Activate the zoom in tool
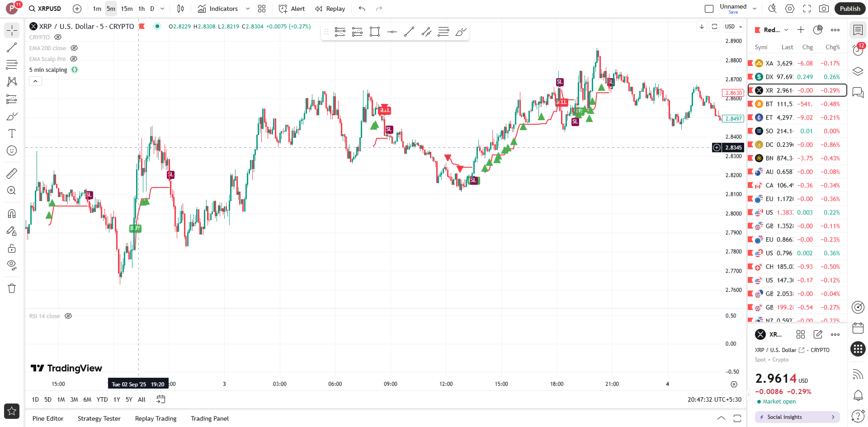This screenshot has height=427, width=868. click(12, 191)
